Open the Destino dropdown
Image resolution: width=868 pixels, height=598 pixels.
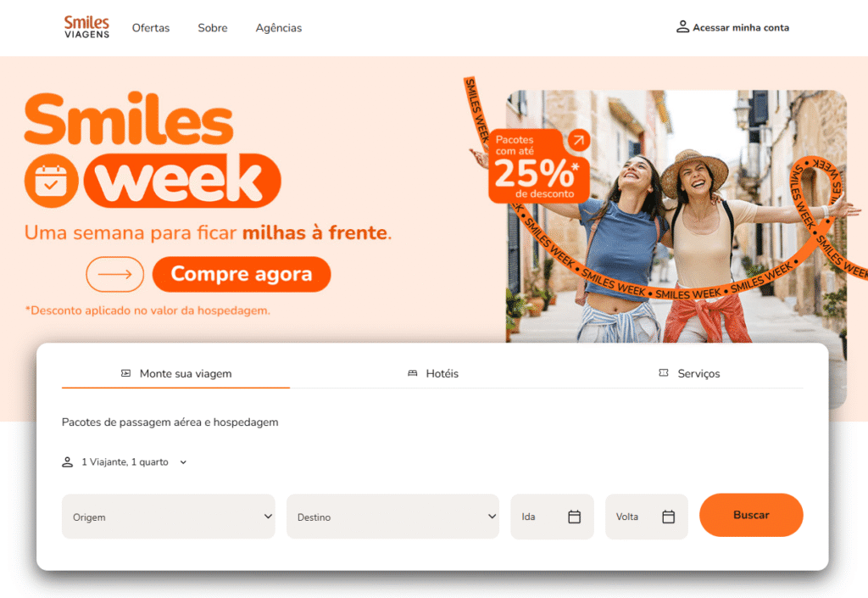[x=392, y=517]
